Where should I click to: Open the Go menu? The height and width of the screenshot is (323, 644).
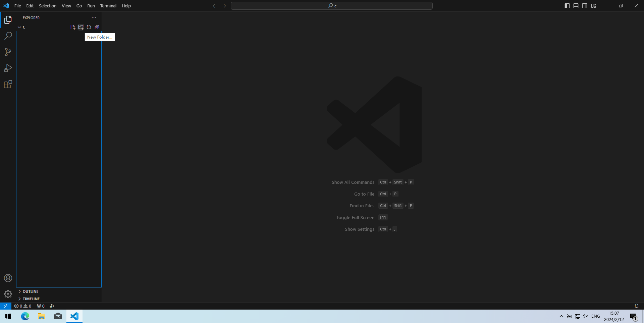point(79,6)
